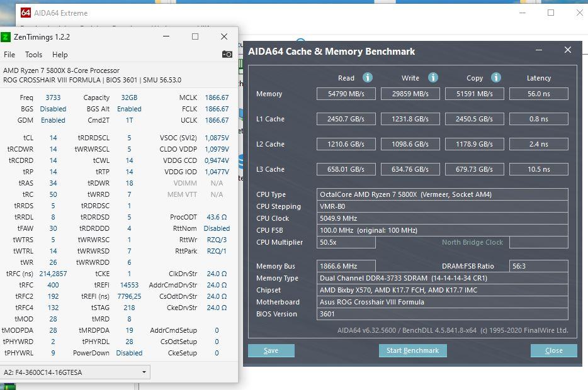Click the Memory Bus field 1866.6 MHz
Screen dimensions: 588x390
point(346,266)
